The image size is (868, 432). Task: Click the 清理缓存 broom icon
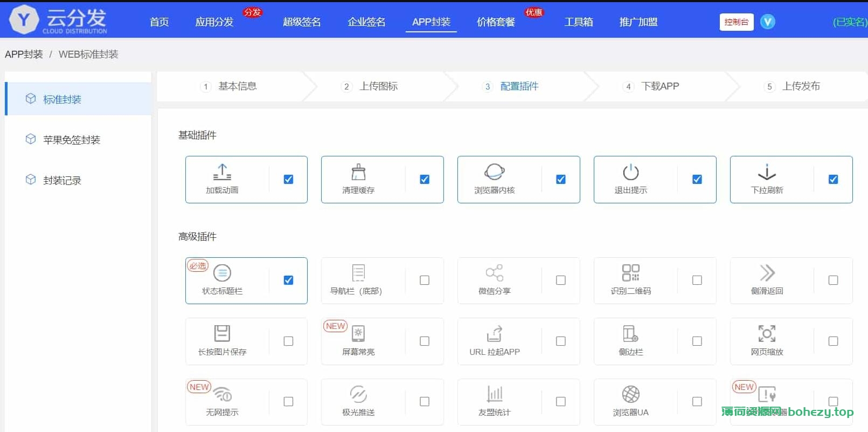pos(358,172)
